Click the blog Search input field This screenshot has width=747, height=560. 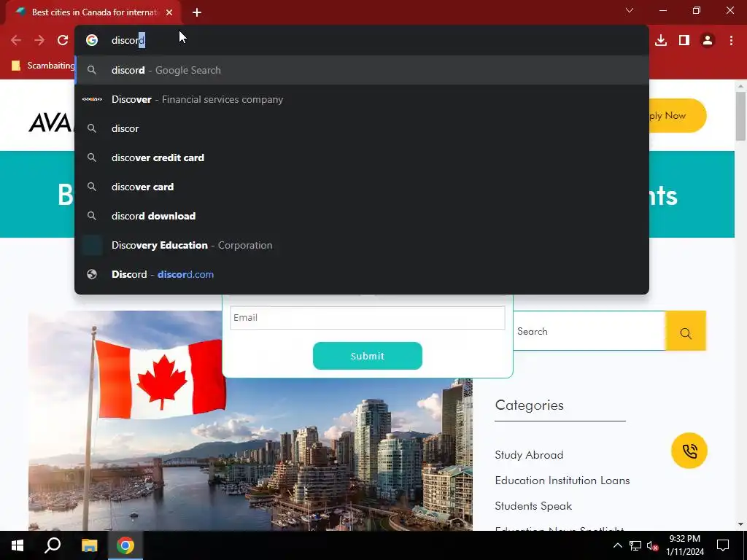tap(589, 331)
